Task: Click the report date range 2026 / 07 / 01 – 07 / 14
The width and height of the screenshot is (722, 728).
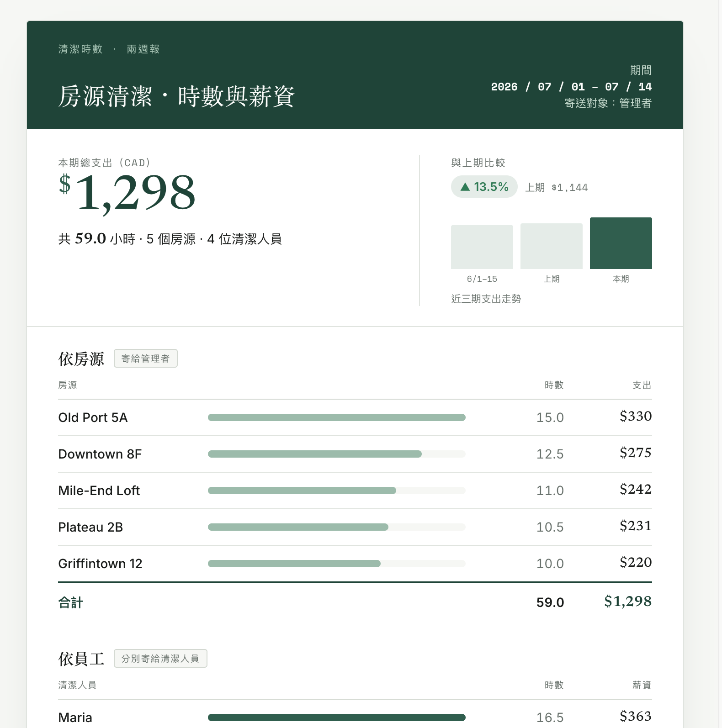Action: click(x=571, y=87)
